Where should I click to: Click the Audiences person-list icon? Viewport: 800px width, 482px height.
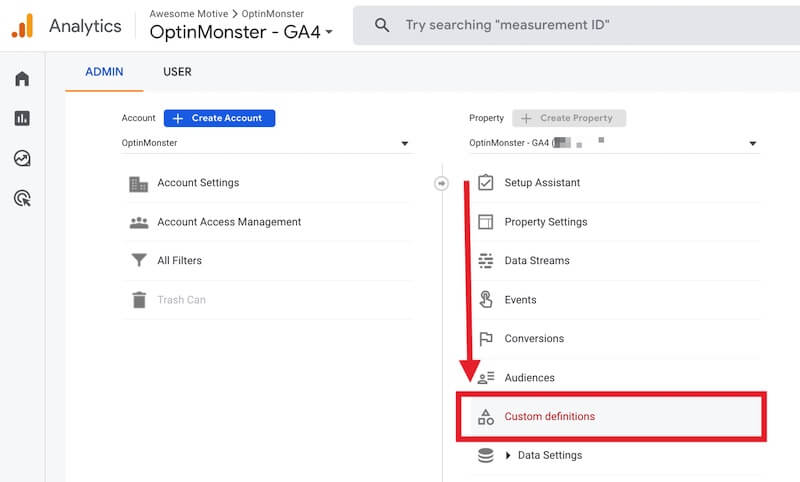pos(486,377)
